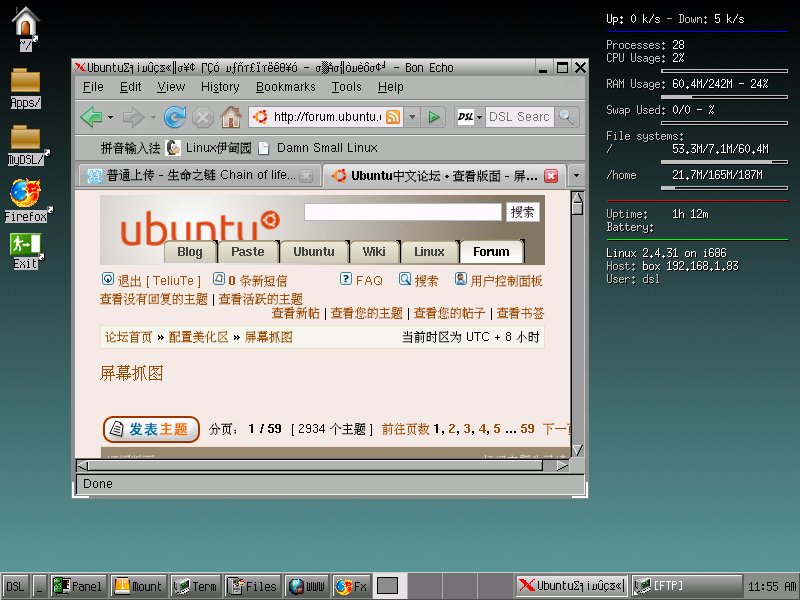Click the 用户控制面板 link
800x600 pixels.
point(498,280)
